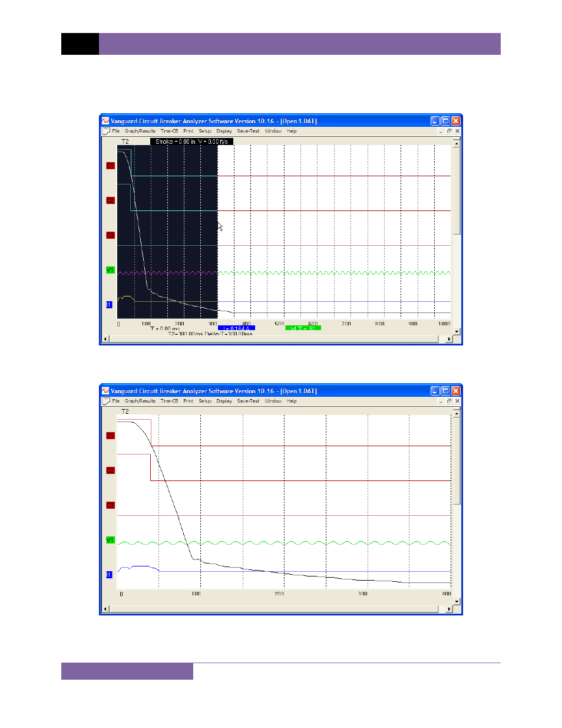The image size is (562, 728).
Task: Click the document icon beside File in the zoomed-graph window
Action: click(x=106, y=401)
